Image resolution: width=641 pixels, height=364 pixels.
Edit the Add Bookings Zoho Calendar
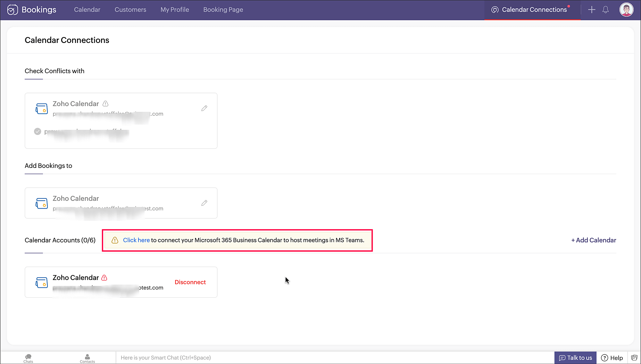pos(204,203)
